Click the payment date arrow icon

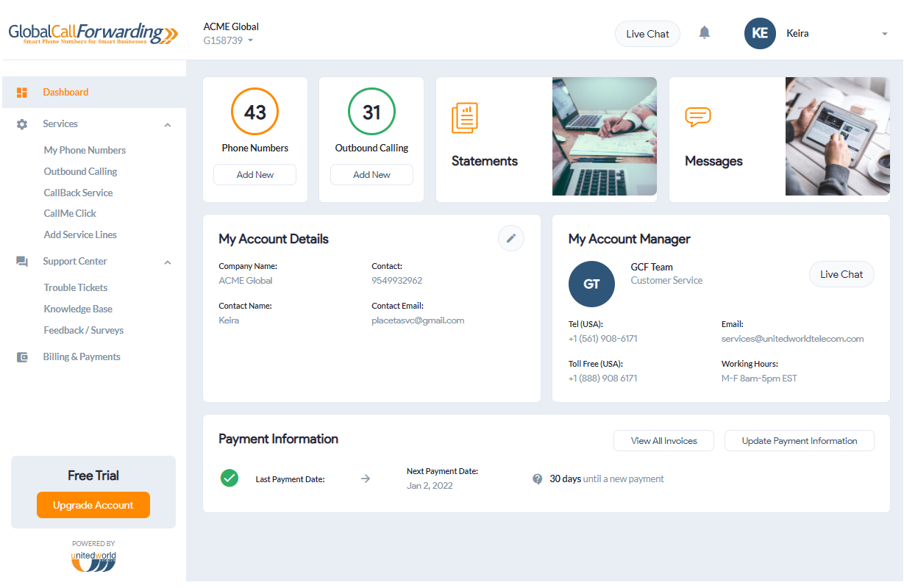pyautogui.click(x=366, y=478)
